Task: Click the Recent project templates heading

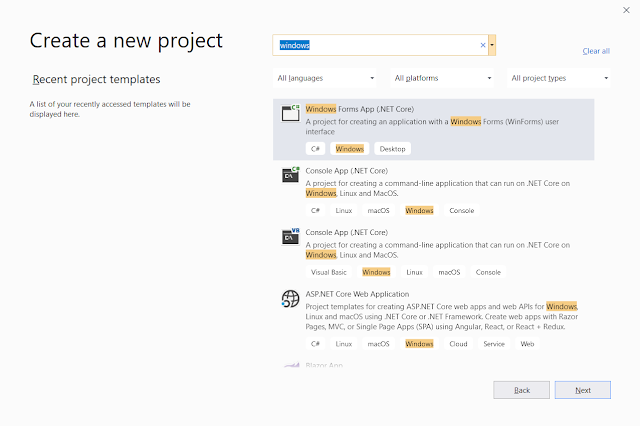Action: click(96, 79)
